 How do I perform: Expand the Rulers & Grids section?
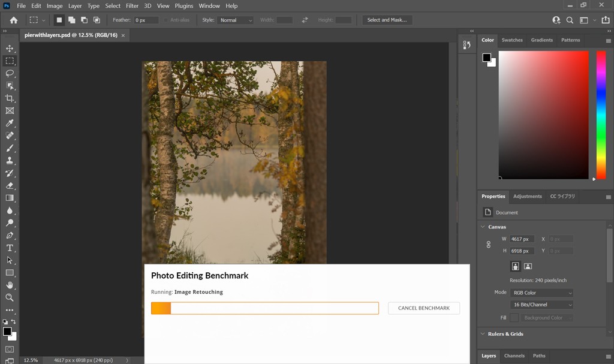coord(505,334)
